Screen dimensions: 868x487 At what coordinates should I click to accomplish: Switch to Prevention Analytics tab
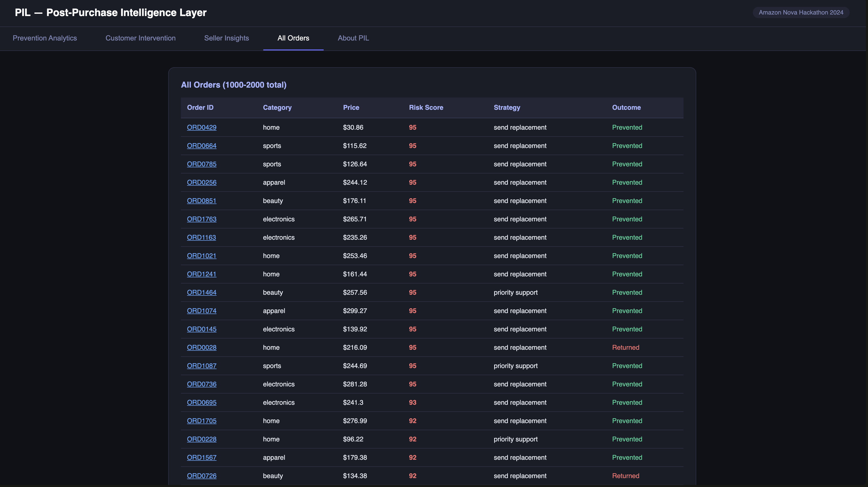click(45, 38)
